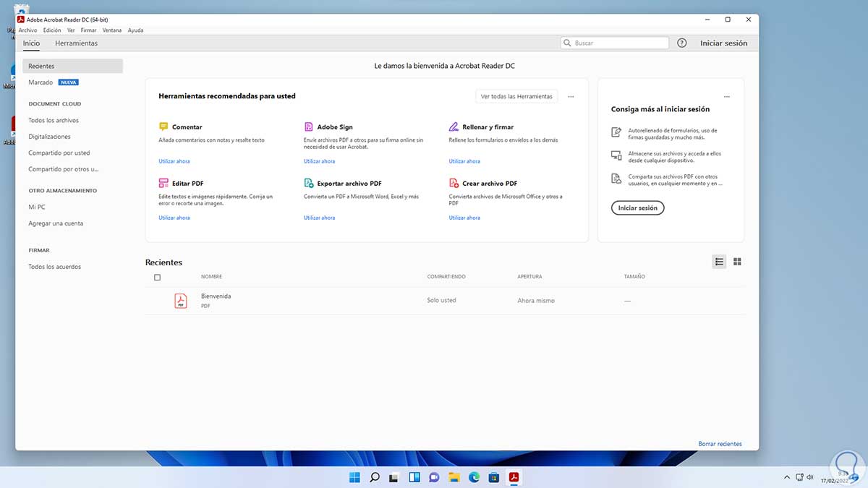Click the Comentar speech bubble icon
The height and width of the screenshot is (488, 868).
[163, 127]
